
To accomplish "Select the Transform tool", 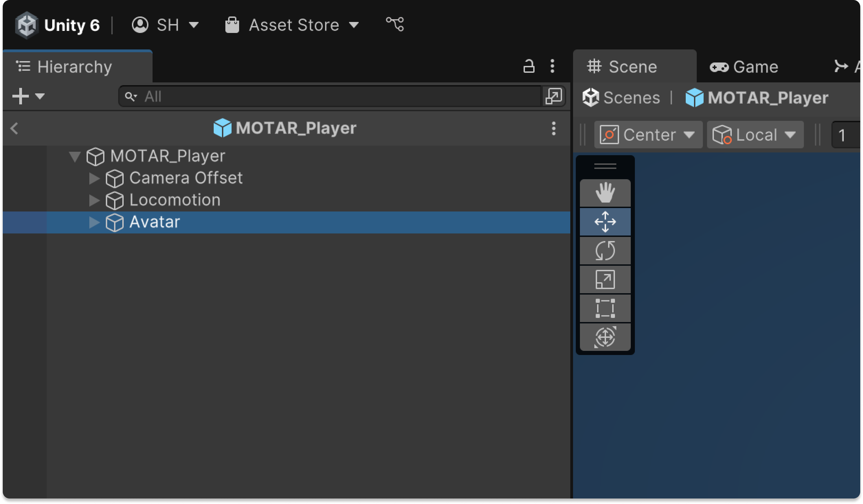I will pyautogui.click(x=605, y=337).
